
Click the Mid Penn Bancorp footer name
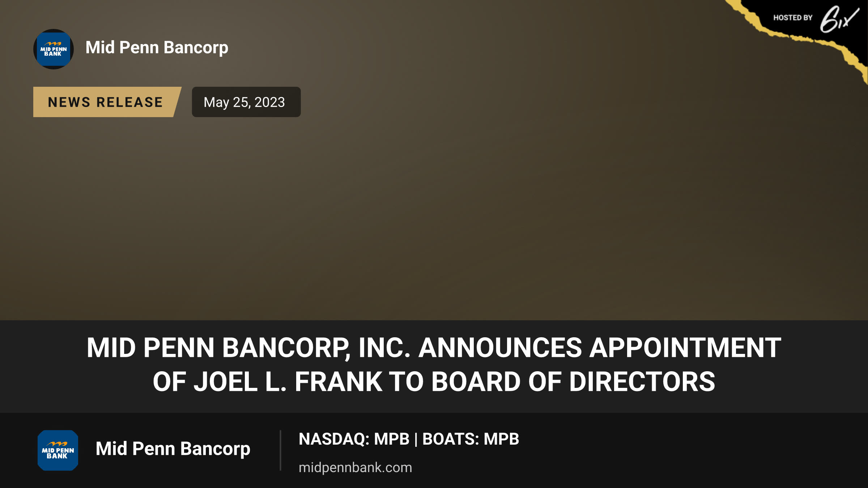(173, 449)
